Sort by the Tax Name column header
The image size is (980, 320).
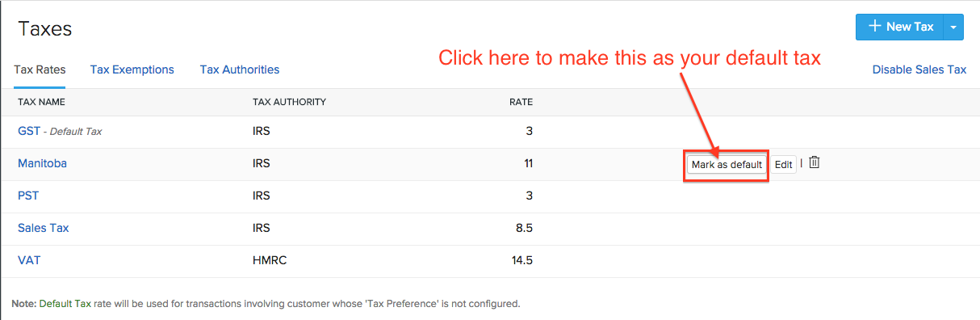[41, 102]
